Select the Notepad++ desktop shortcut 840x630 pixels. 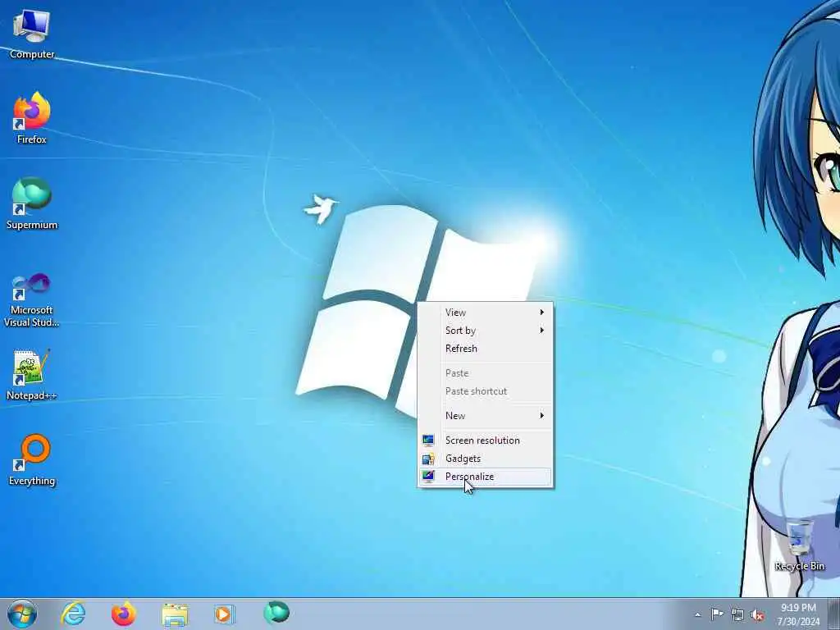(x=32, y=374)
